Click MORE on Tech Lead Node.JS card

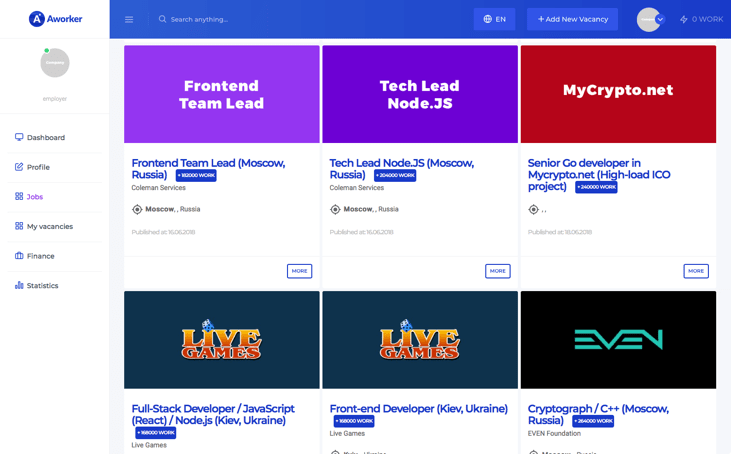point(497,271)
